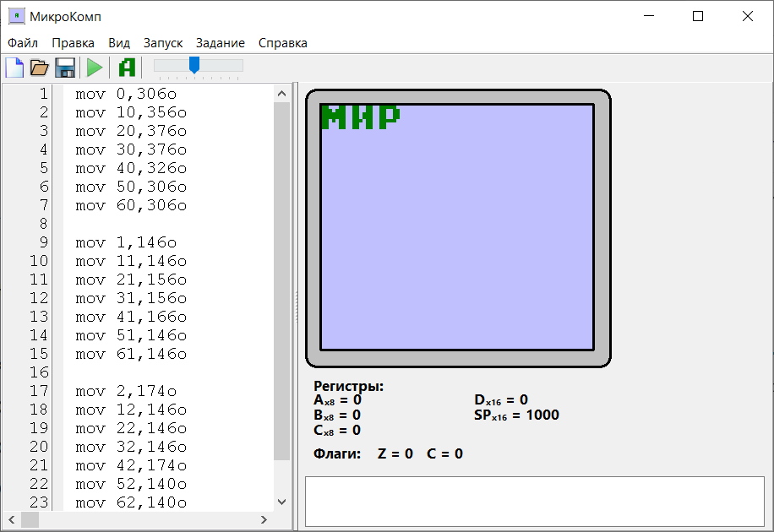Click the open folder icon in the toolbar

click(39, 68)
